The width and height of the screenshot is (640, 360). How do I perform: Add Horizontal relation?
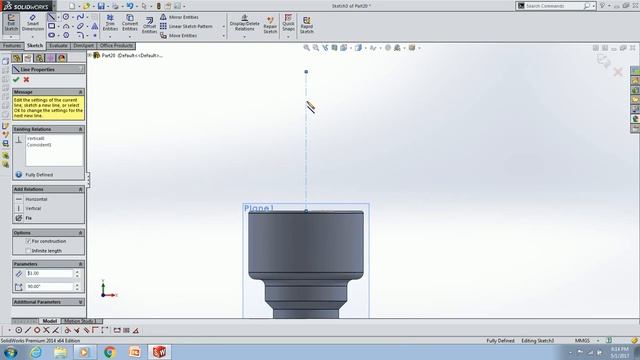31,199
